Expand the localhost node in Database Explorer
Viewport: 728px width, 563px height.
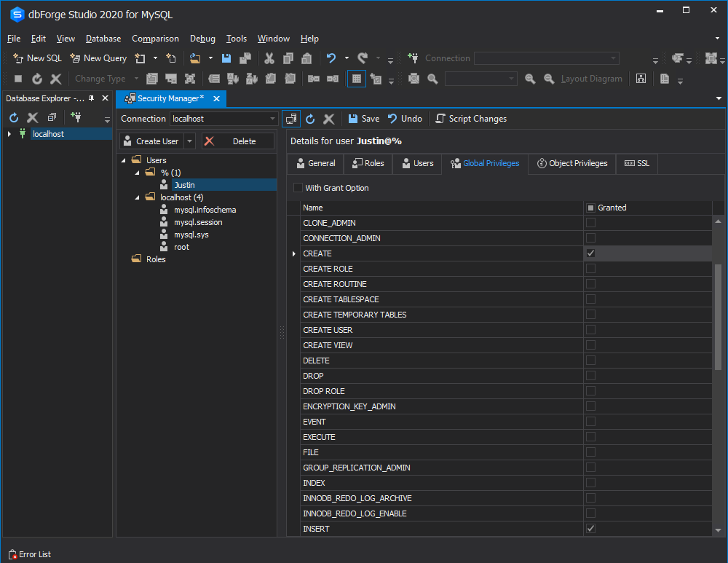click(9, 134)
